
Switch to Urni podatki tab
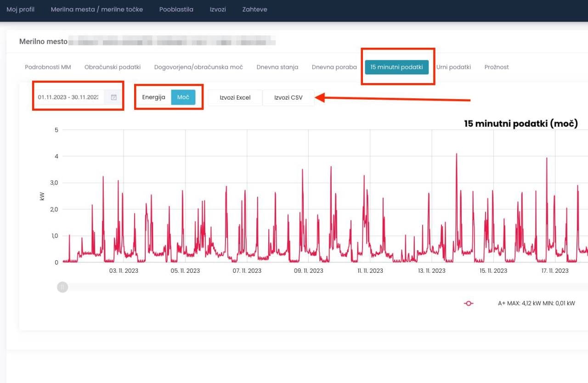(x=453, y=67)
